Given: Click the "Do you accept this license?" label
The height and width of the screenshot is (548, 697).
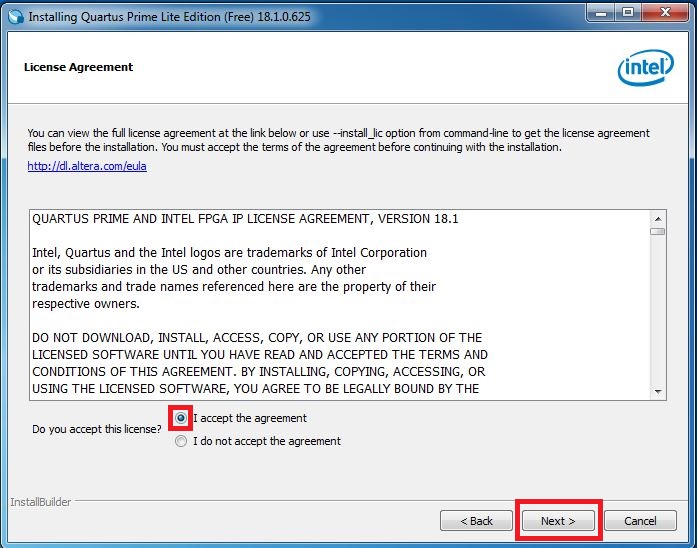Looking at the screenshot, I should [x=96, y=429].
